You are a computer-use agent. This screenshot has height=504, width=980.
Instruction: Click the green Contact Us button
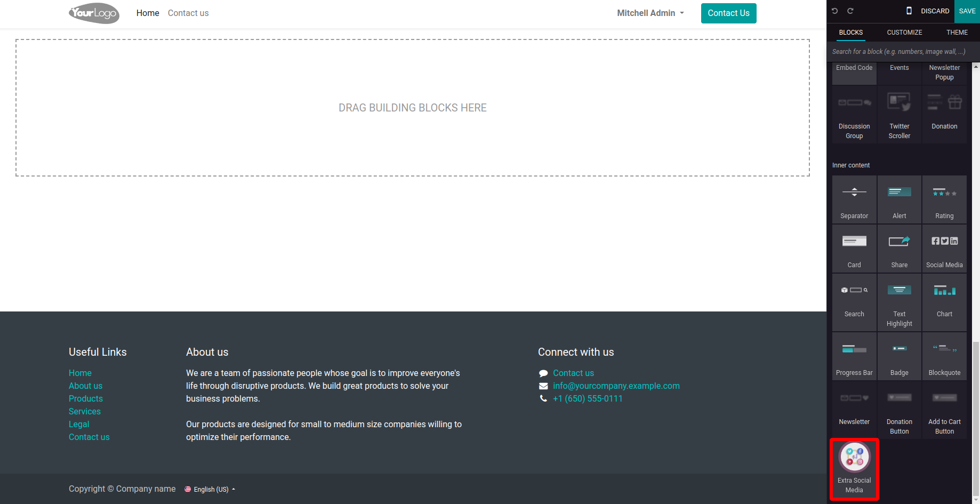(728, 13)
